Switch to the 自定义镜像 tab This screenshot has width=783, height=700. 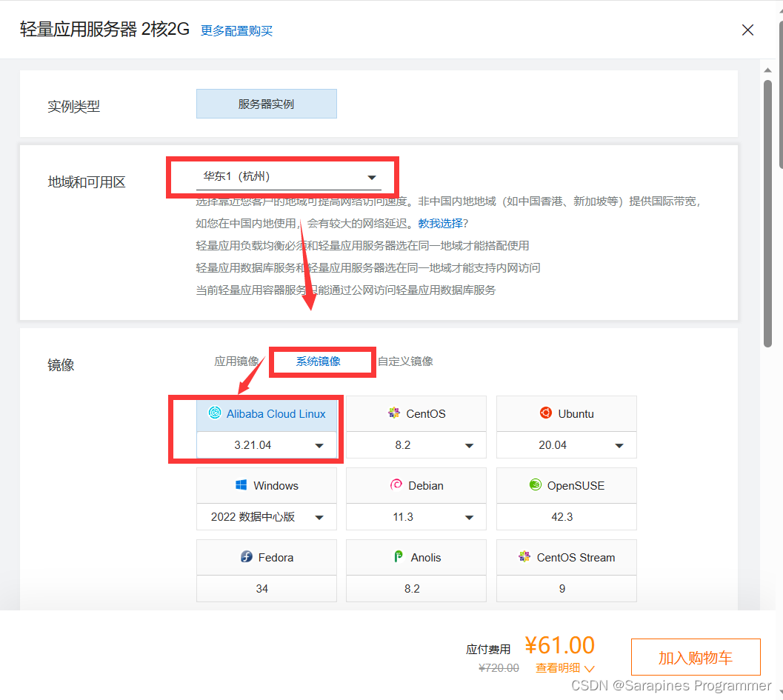click(405, 361)
